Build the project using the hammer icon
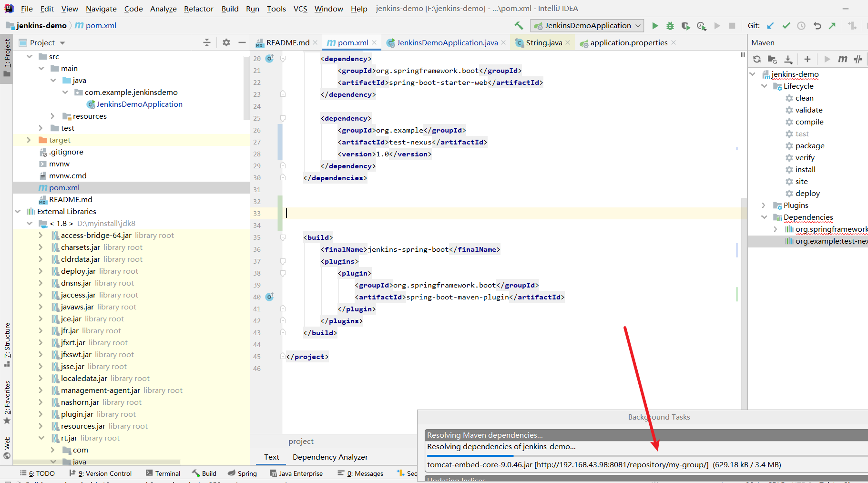This screenshot has height=483, width=868. tap(519, 26)
